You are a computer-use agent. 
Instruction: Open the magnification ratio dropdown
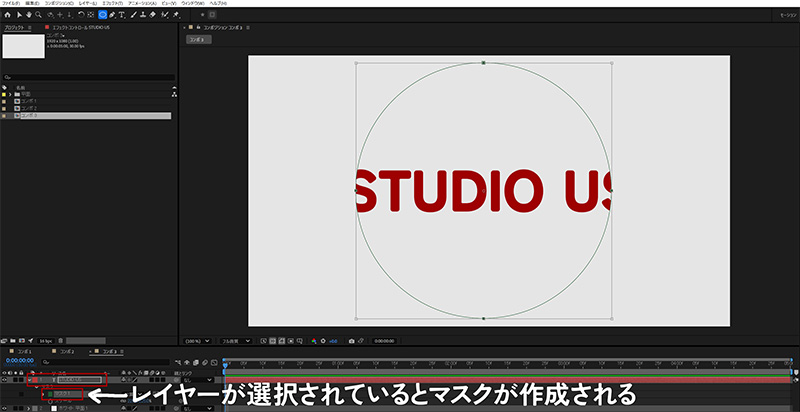point(197,341)
